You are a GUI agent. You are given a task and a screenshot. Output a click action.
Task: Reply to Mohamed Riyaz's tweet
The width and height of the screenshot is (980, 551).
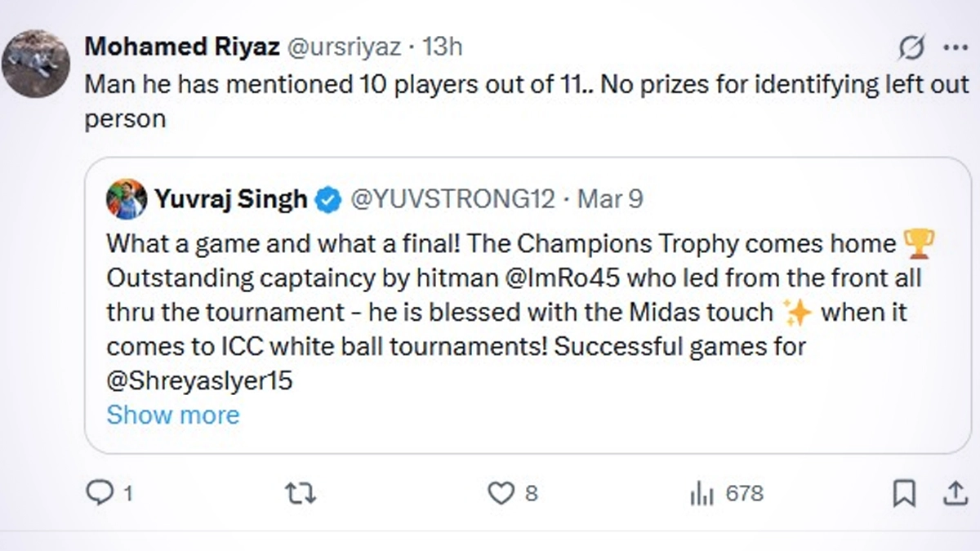pyautogui.click(x=99, y=493)
